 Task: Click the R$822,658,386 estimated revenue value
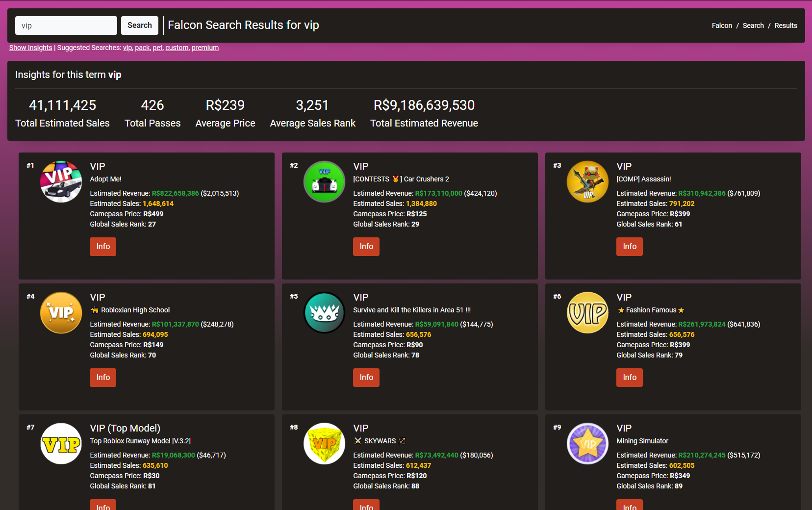point(175,193)
